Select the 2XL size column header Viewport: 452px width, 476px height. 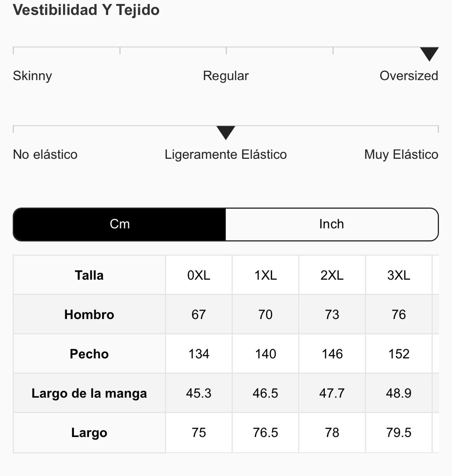point(332,275)
